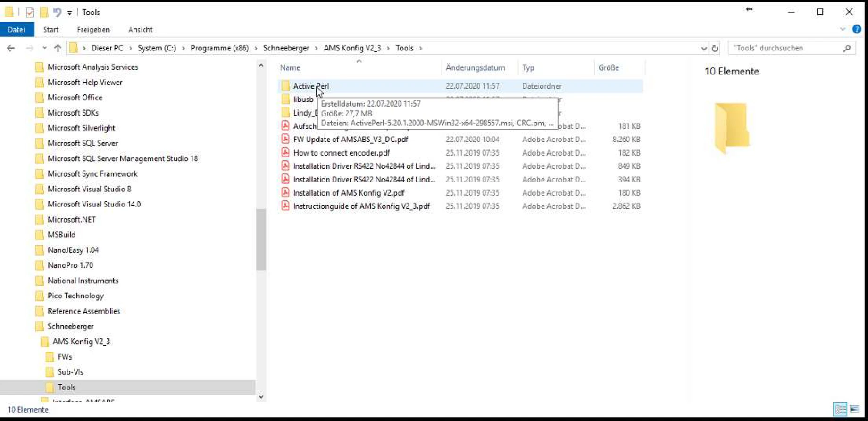Select Microsoft SDKs folder in tree
The height and width of the screenshot is (421, 868).
(73, 113)
